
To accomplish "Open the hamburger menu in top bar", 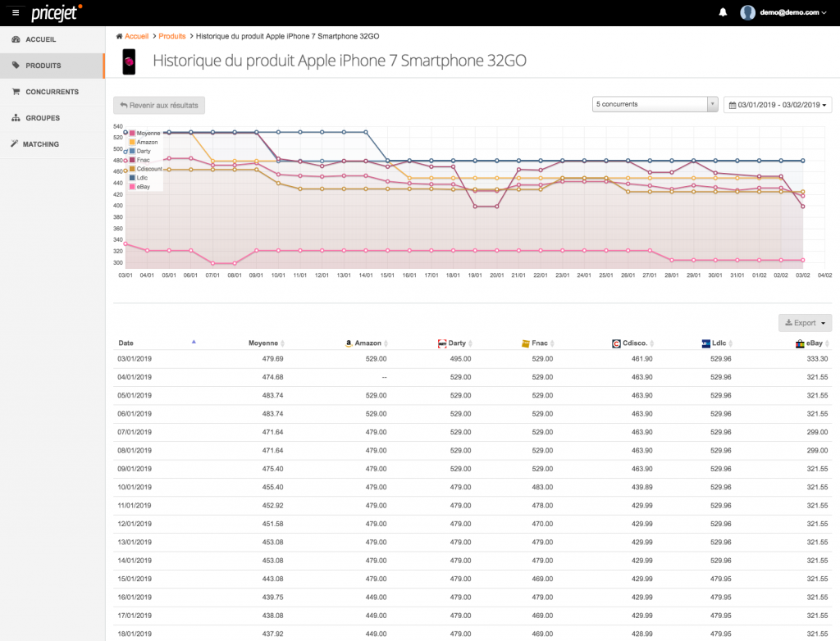I will [x=15, y=12].
